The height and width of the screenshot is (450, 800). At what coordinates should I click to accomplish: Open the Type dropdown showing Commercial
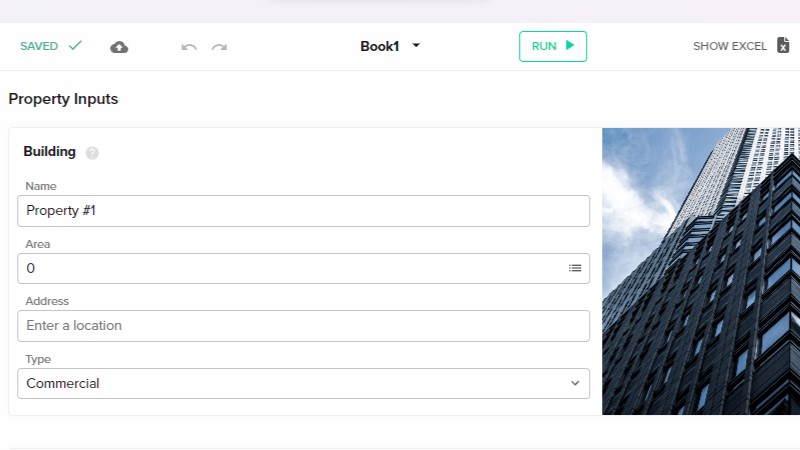click(300, 383)
